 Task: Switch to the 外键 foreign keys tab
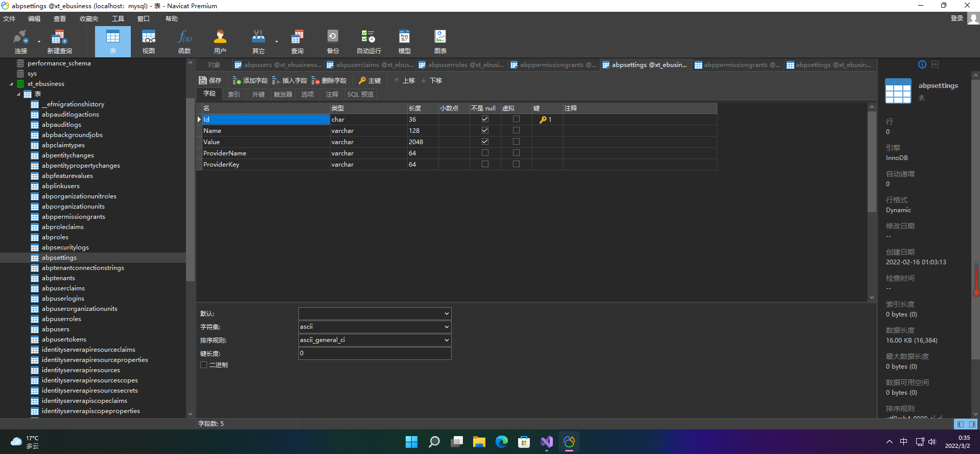tap(259, 95)
